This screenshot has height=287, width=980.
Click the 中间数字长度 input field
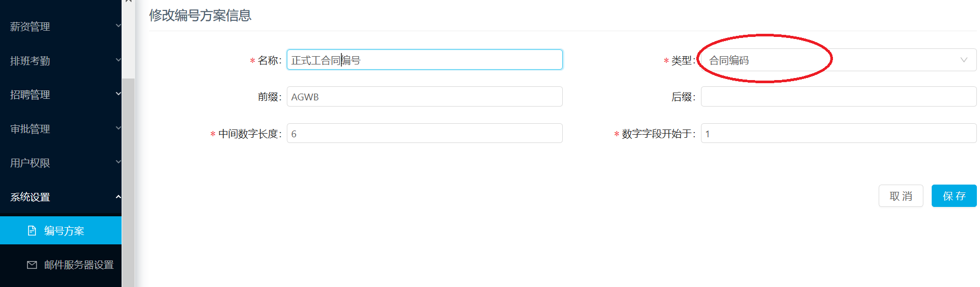(x=425, y=133)
